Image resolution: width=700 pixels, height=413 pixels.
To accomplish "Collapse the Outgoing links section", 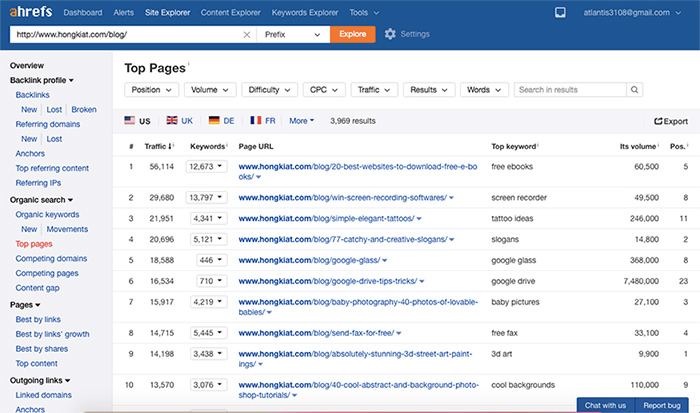I will [x=40, y=380].
